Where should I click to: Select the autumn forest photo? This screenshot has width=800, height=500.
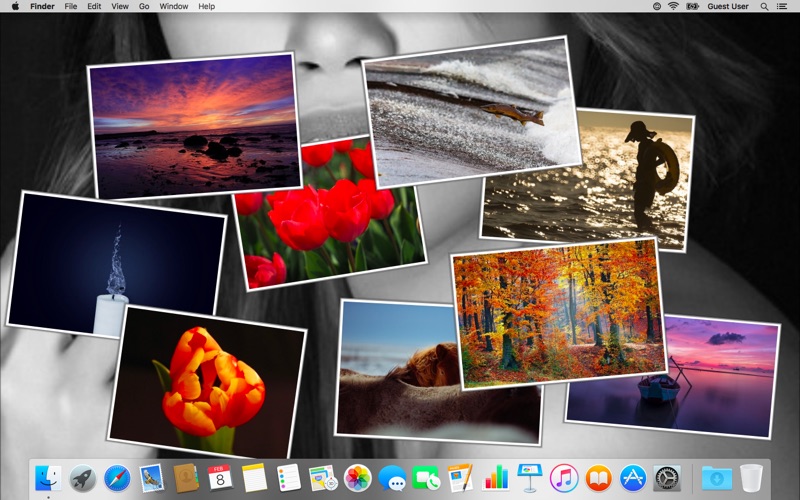(x=559, y=313)
